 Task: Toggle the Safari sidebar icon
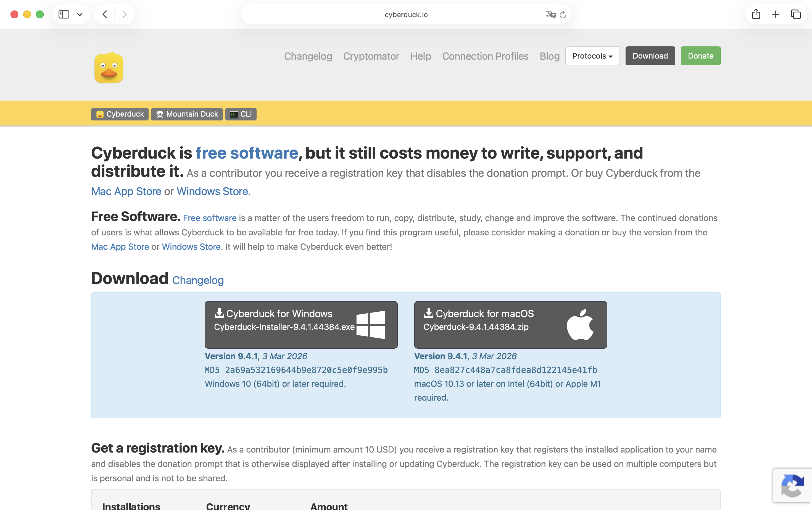tap(64, 14)
